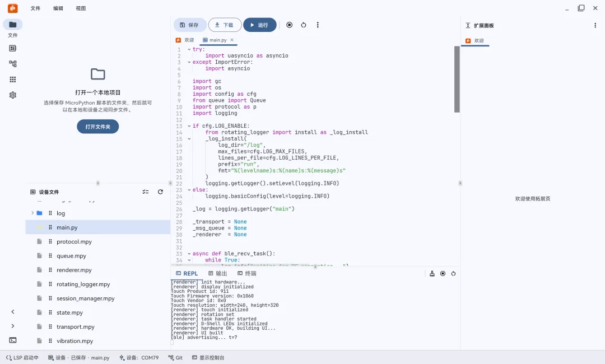Image resolution: width=605 pixels, height=364 pixels.
Task: Collapse the else block at line 23
Action: 189,190
